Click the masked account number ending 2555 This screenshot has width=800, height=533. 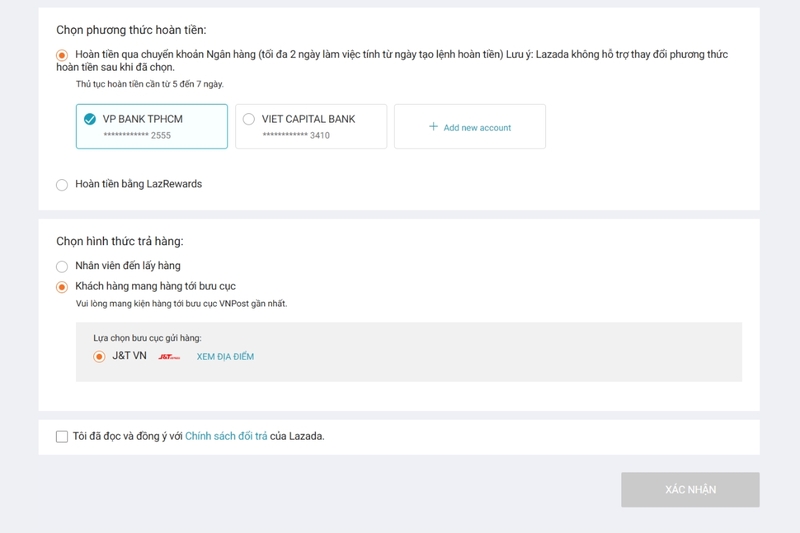click(x=137, y=135)
